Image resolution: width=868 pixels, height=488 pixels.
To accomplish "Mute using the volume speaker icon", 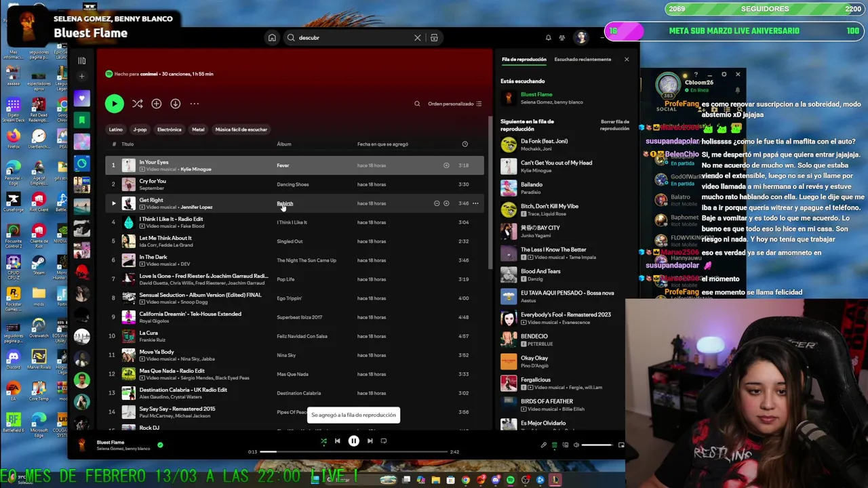I will tap(576, 445).
